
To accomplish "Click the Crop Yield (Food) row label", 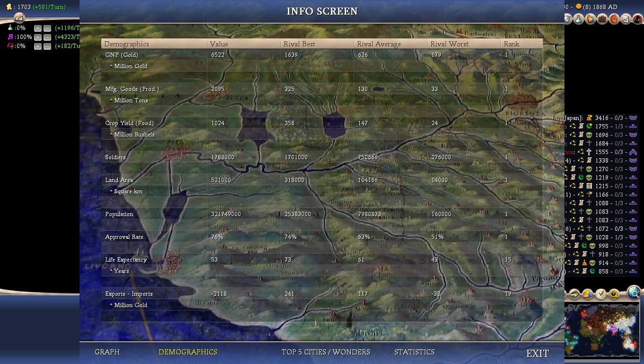I will point(129,123).
